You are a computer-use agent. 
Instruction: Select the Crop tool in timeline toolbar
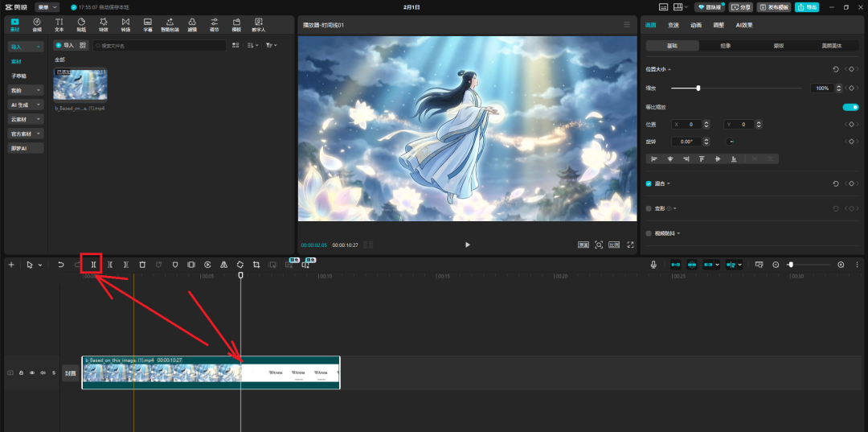click(256, 264)
